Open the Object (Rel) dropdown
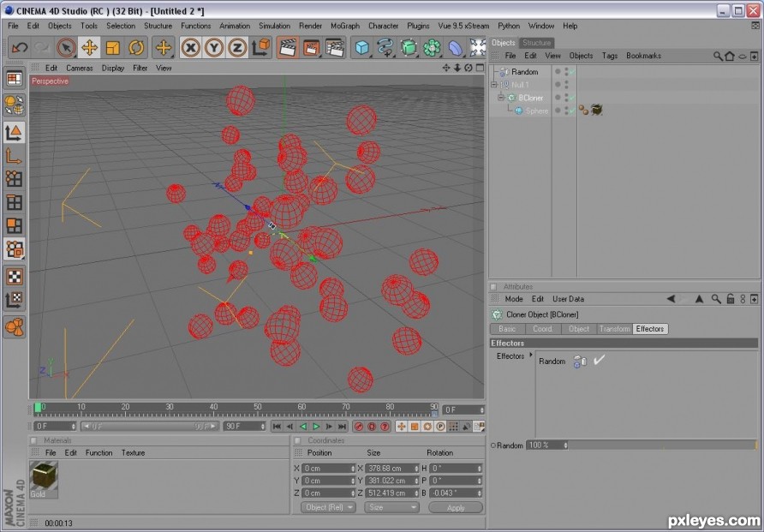The height and width of the screenshot is (532, 764). [328, 507]
